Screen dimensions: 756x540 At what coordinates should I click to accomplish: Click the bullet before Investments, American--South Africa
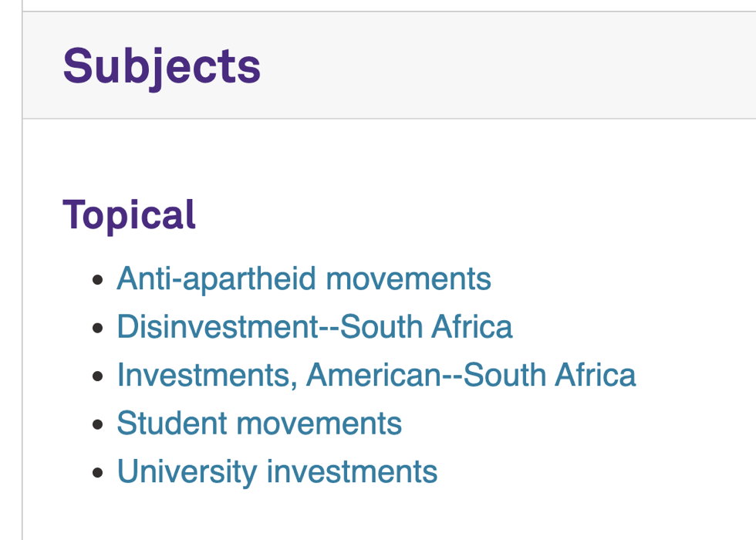[97, 376]
